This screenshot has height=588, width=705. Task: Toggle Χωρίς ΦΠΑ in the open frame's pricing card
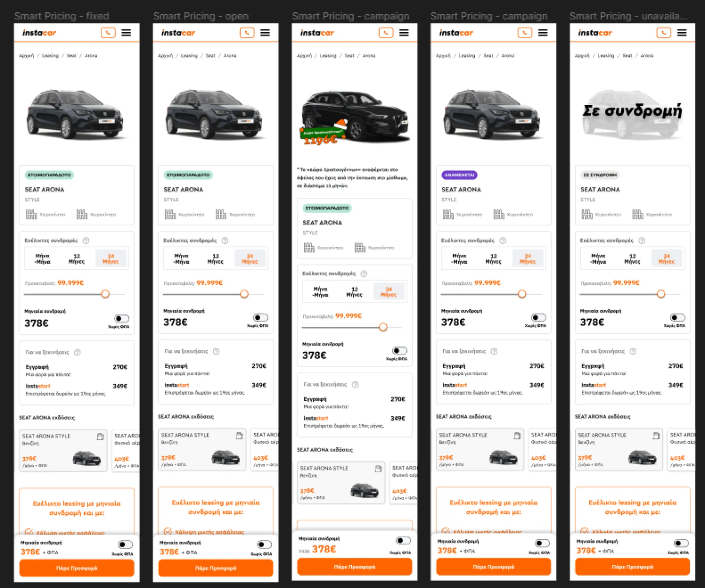pyautogui.click(x=260, y=318)
